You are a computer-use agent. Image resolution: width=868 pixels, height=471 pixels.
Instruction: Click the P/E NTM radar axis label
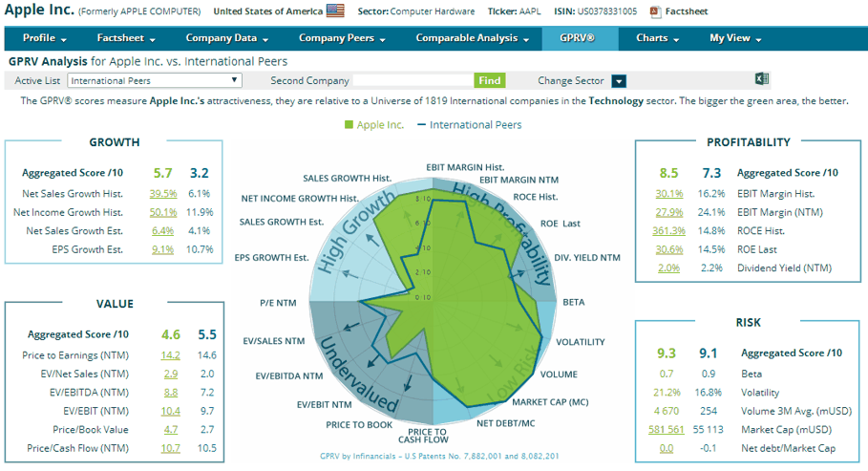click(278, 303)
